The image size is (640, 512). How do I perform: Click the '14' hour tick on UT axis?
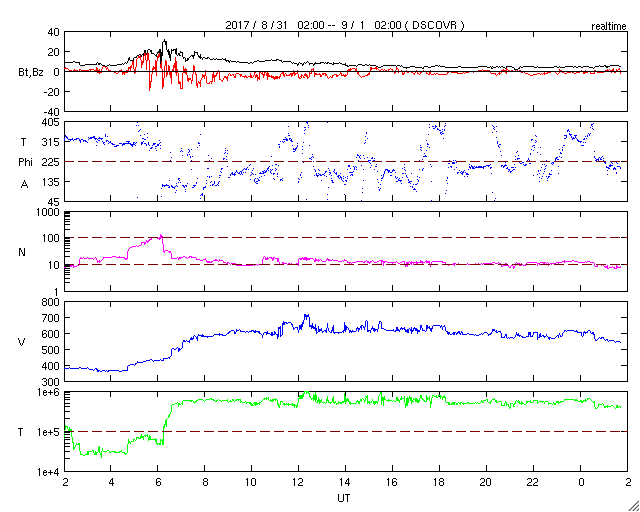tap(346, 482)
